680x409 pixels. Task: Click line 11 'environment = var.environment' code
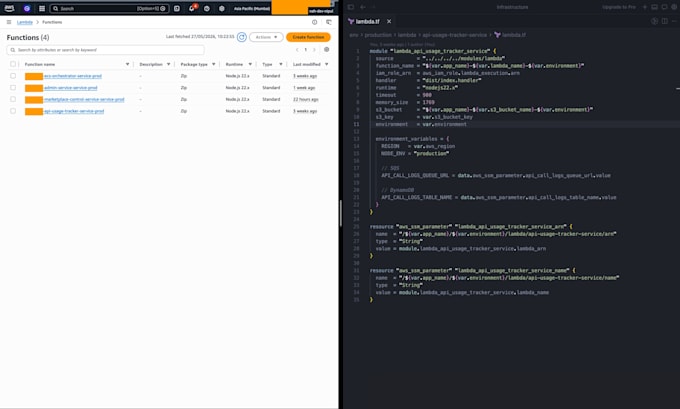point(421,124)
